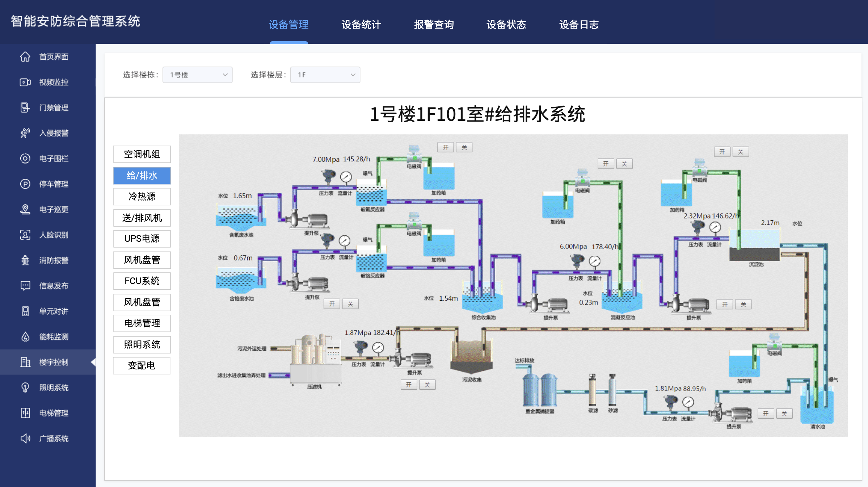This screenshot has height=487, width=868.
Task: Select the intrusion alarm running-man icon
Action: point(25,133)
